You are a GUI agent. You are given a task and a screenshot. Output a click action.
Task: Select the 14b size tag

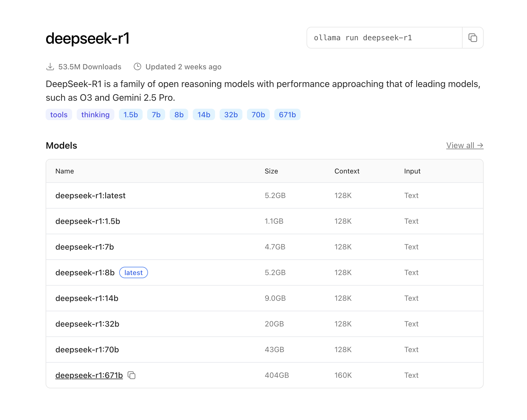click(204, 114)
